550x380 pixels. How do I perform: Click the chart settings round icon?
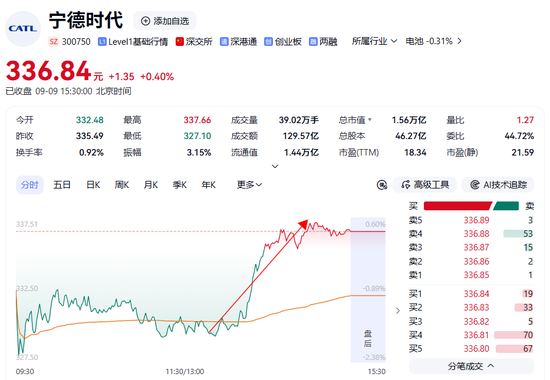(x=382, y=185)
